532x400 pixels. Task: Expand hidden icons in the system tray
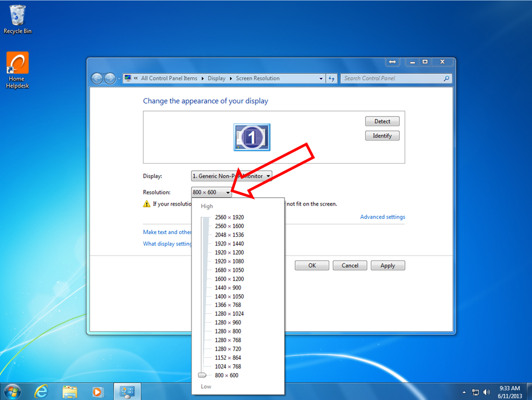(x=464, y=392)
